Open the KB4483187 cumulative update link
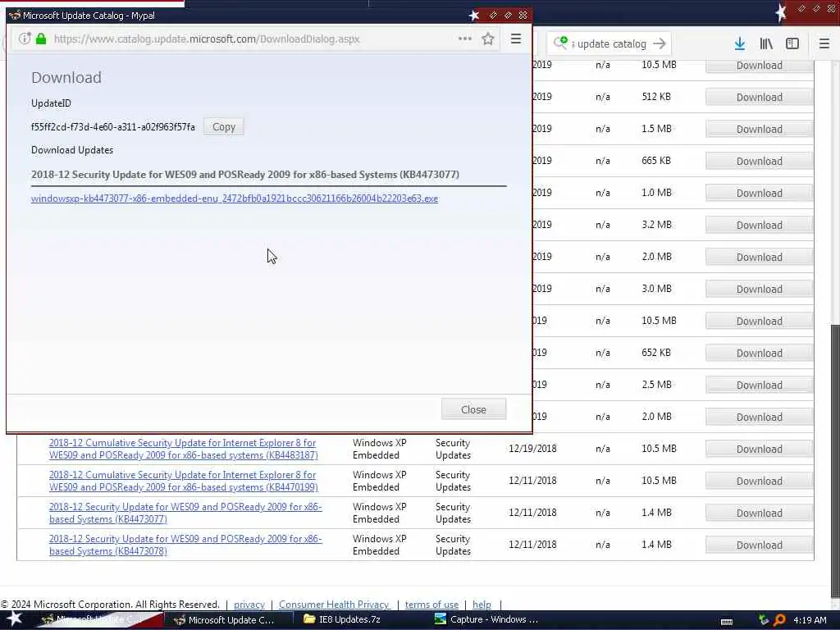This screenshot has height=630, width=840. tap(183, 449)
